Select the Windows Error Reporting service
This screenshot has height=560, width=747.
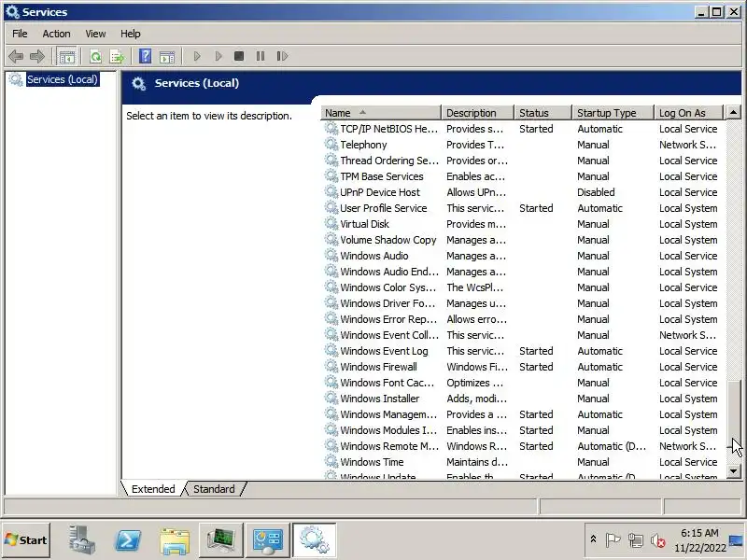pyautogui.click(x=522, y=319)
